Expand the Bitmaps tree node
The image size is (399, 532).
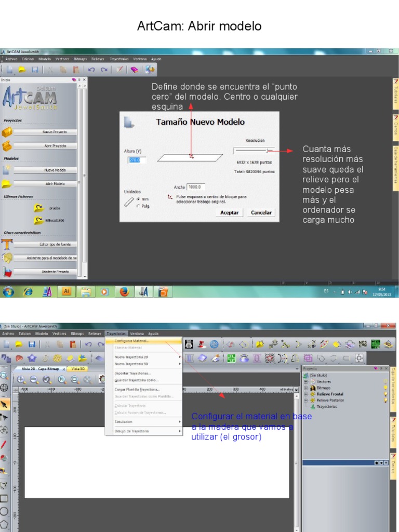click(307, 388)
